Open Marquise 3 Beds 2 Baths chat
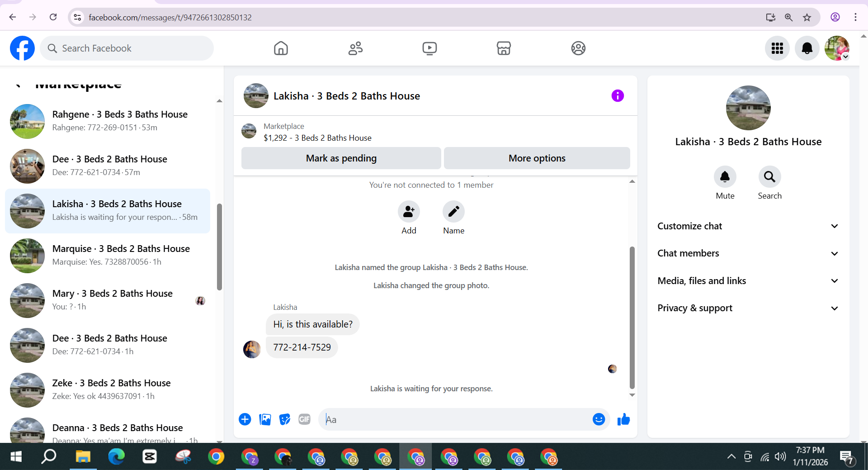Viewport: 868px width, 470px height. click(x=108, y=256)
